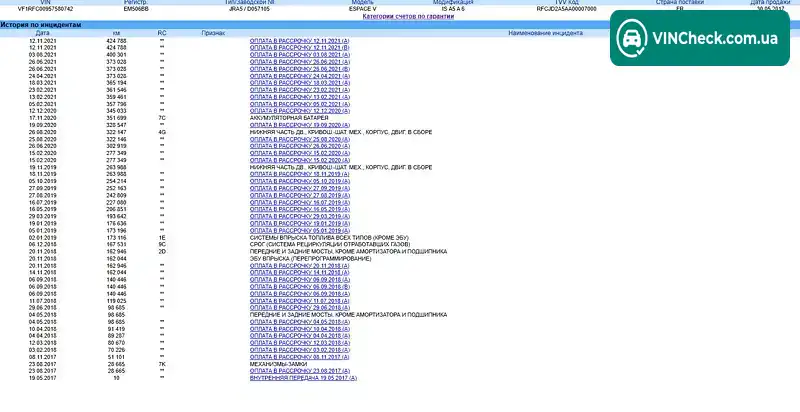Open ОПЛАТА В РАССРОЧКУ 24.04.2021 (A) link
This screenshot has width=800, height=412.
[x=299, y=76]
